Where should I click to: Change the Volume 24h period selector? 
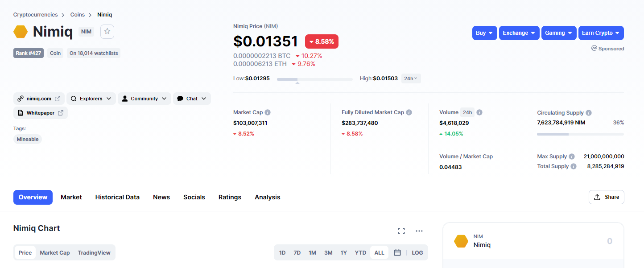467,112
